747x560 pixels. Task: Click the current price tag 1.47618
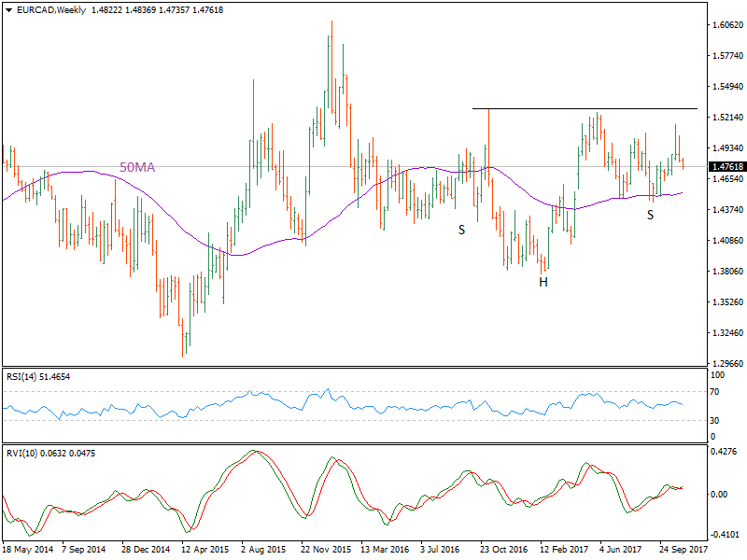(726, 167)
